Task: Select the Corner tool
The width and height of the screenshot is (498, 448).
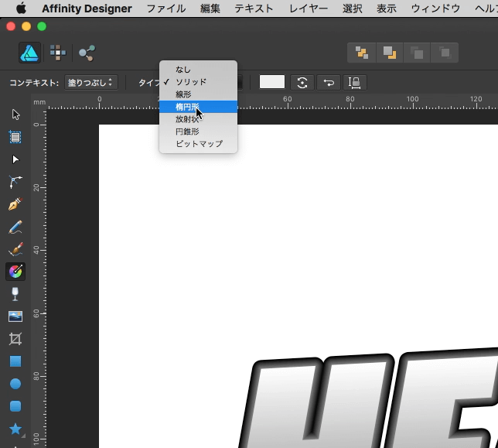Action: (15, 182)
